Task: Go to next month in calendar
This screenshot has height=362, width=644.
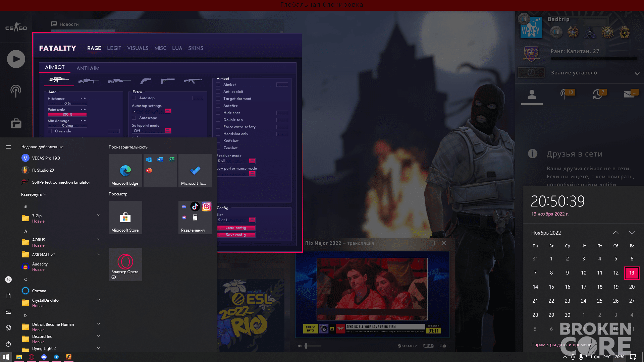Action: [x=632, y=233]
